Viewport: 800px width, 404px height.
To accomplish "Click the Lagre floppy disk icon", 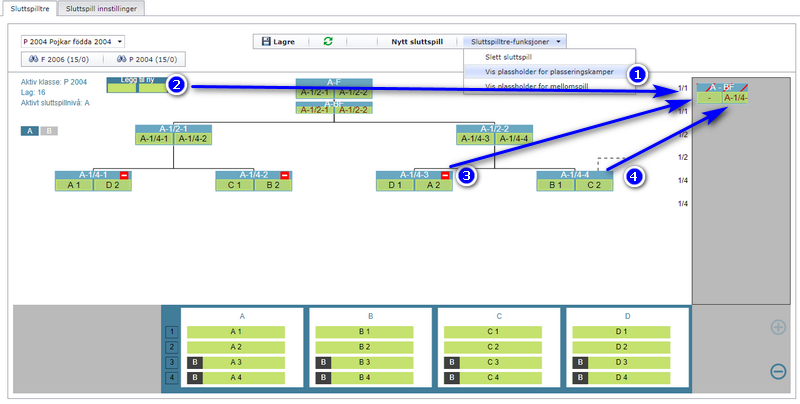I will [266, 42].
